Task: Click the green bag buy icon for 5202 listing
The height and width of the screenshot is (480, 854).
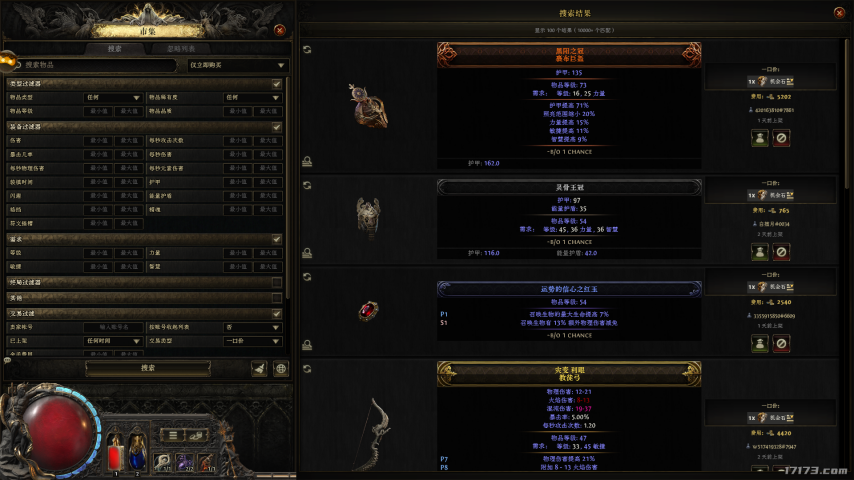Action: [760, 138]
